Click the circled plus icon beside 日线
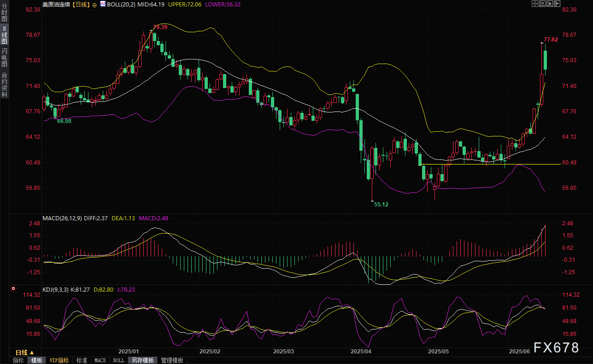 click(x=94, y=4)
